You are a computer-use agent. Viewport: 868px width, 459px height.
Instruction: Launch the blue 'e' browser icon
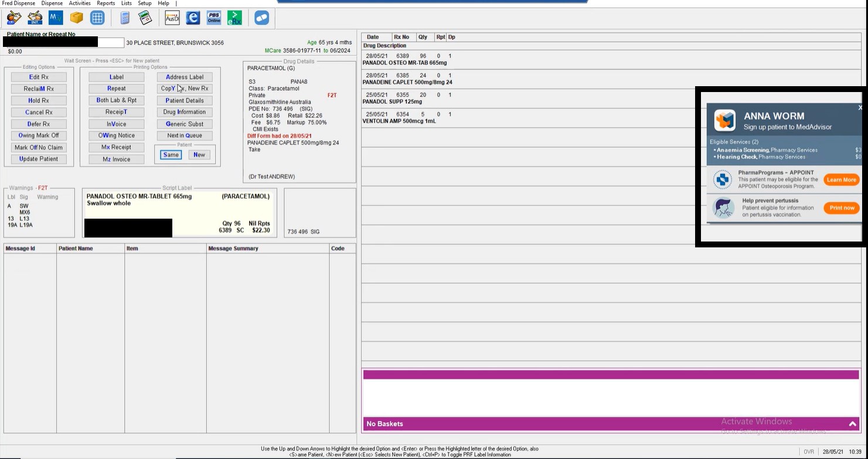click(193, 18)
